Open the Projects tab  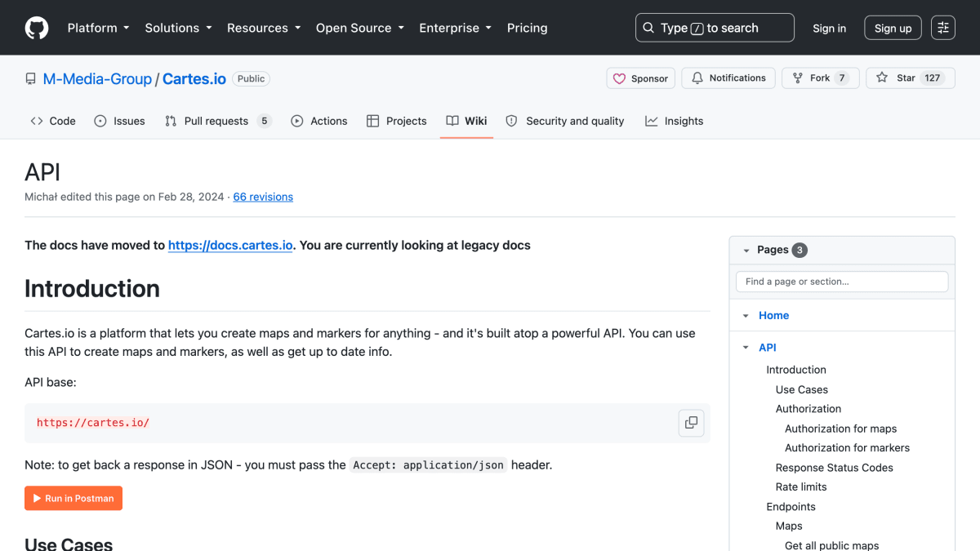396,121
